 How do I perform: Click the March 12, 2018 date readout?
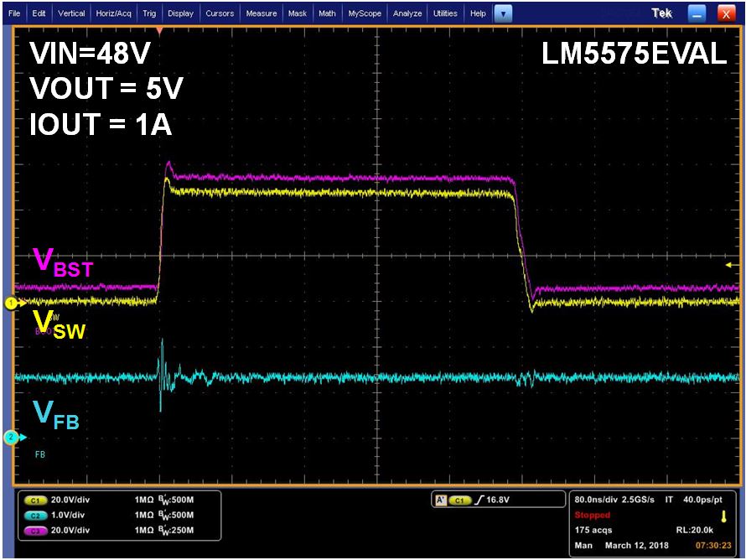click(636, 545)
